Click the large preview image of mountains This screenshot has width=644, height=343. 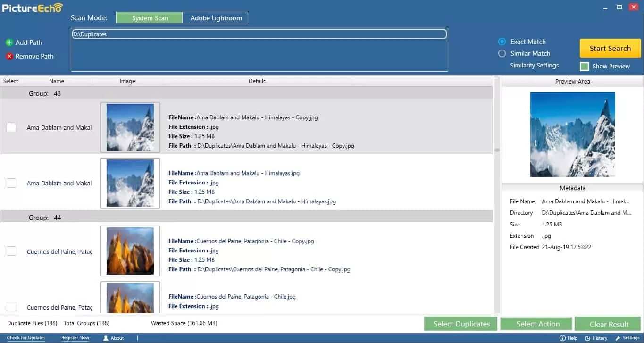click(572, 134)
